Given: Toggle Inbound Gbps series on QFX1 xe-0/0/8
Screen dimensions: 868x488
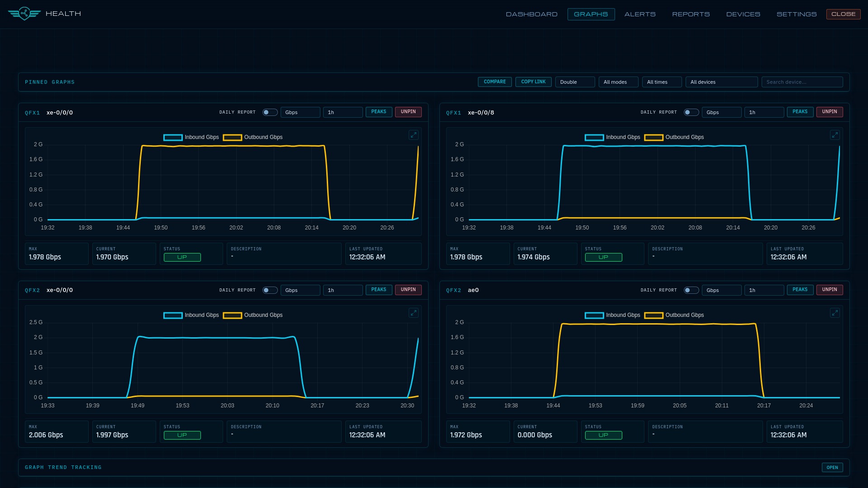Looking at the screenshot, I should (x=612, y=137).
